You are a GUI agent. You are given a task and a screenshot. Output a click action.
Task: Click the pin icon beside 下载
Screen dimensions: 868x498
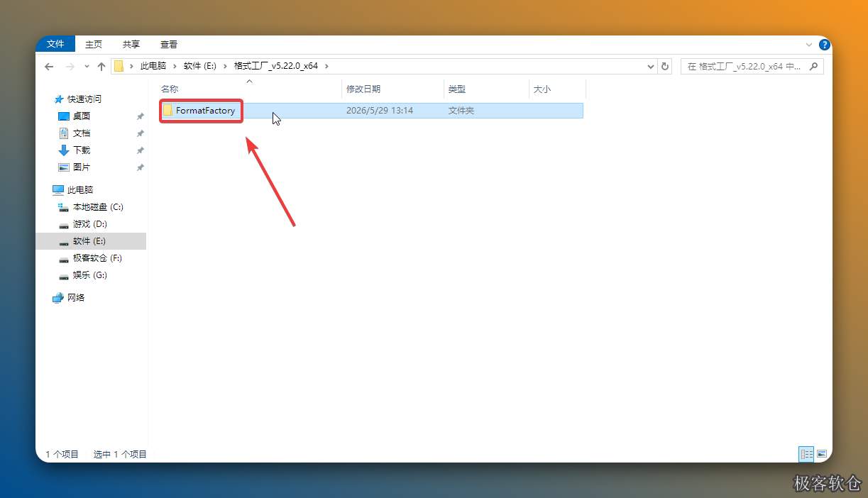click(140, 150)
